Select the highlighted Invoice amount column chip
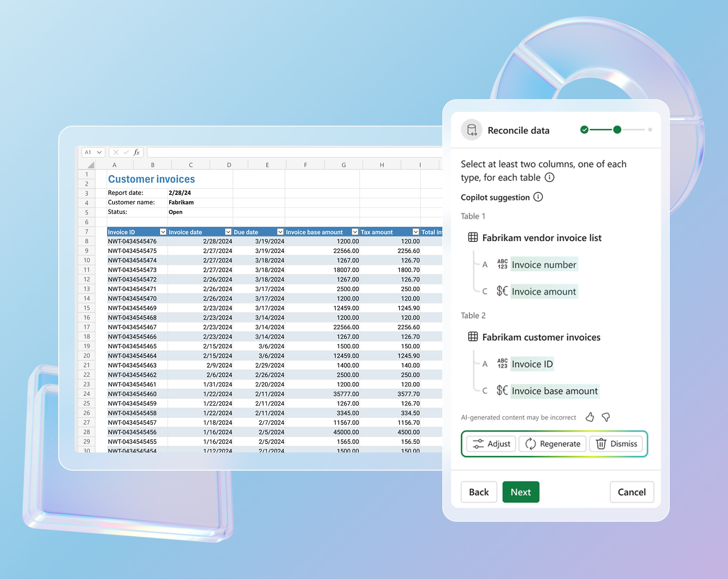 point(543,291)
